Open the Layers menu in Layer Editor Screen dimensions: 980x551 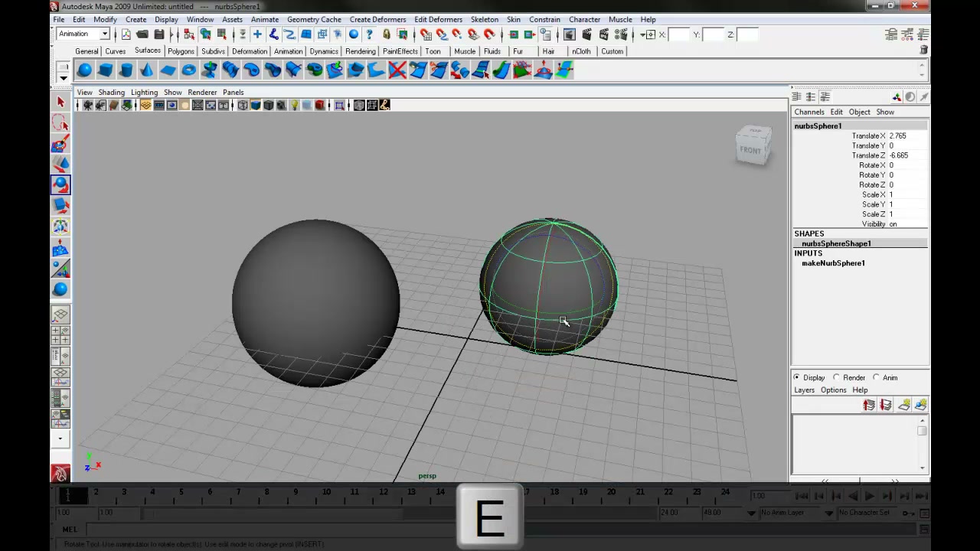(804, 390)
